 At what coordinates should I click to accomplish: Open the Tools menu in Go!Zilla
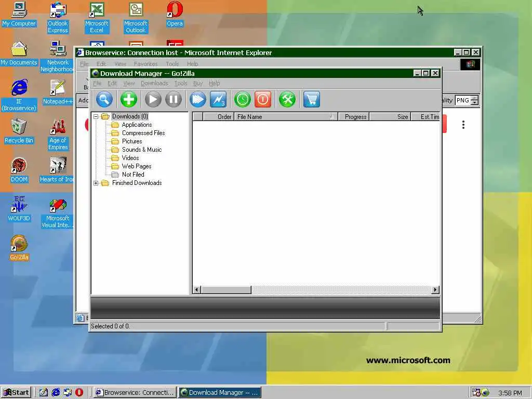click(x=180, y=84)
